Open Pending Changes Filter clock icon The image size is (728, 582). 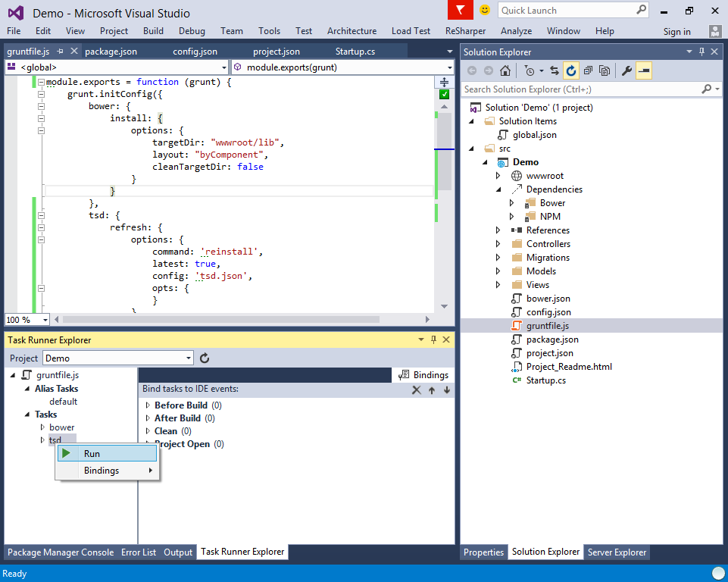click(x=530, y=70)
